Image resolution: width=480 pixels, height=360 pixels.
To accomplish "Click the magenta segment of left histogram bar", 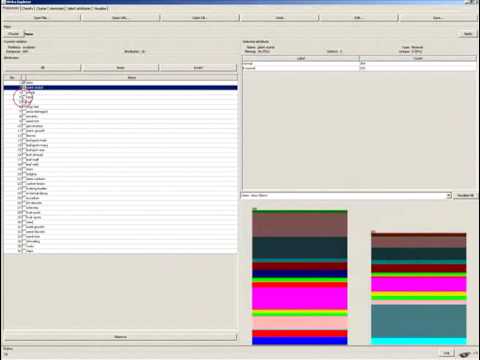I will pos(300,298).
